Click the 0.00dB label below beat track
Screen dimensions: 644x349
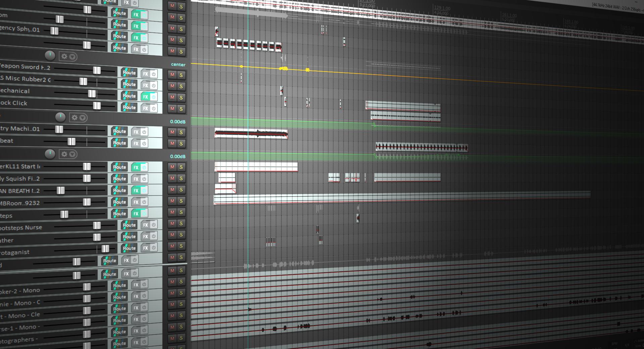coord(178,156)
